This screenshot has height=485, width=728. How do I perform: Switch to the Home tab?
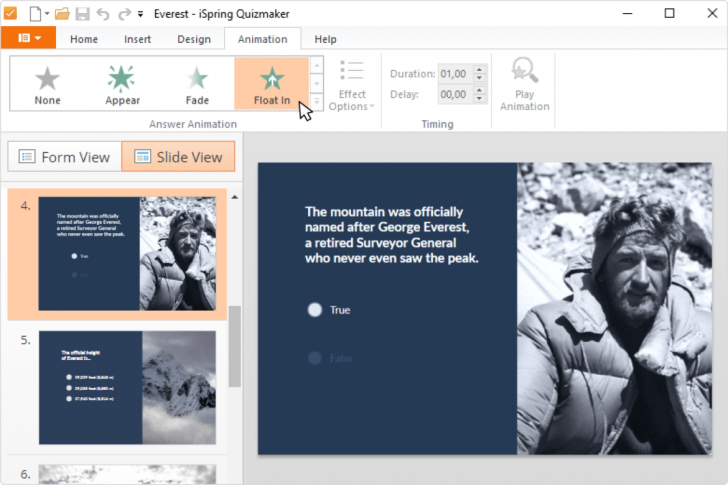tap(84, 39)
